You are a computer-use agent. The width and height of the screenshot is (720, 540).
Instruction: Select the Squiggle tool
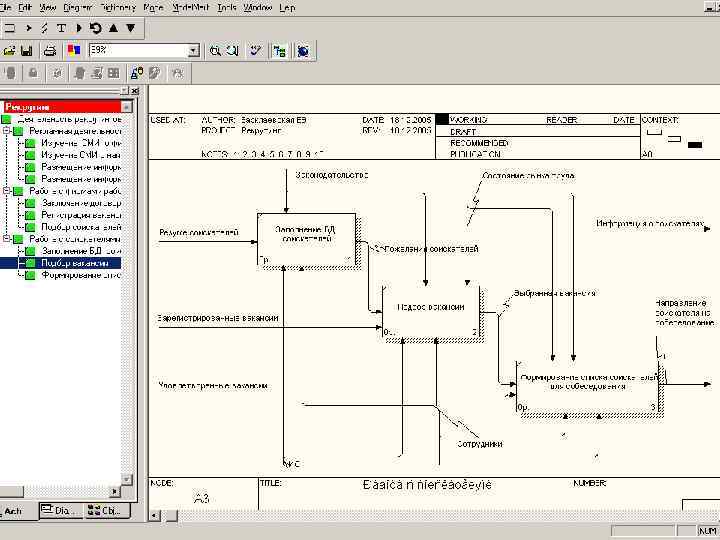pyautogui.click(x=45, y=28)
